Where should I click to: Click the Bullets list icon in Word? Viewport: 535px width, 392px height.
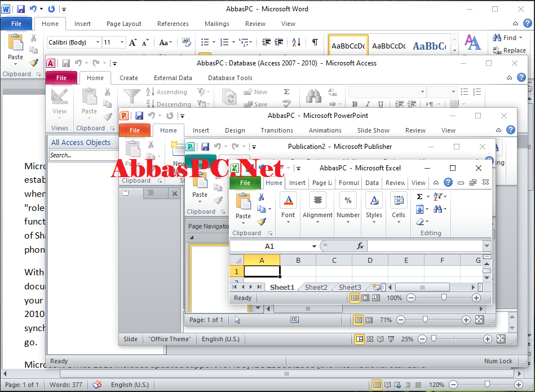[x=205, y=42]
